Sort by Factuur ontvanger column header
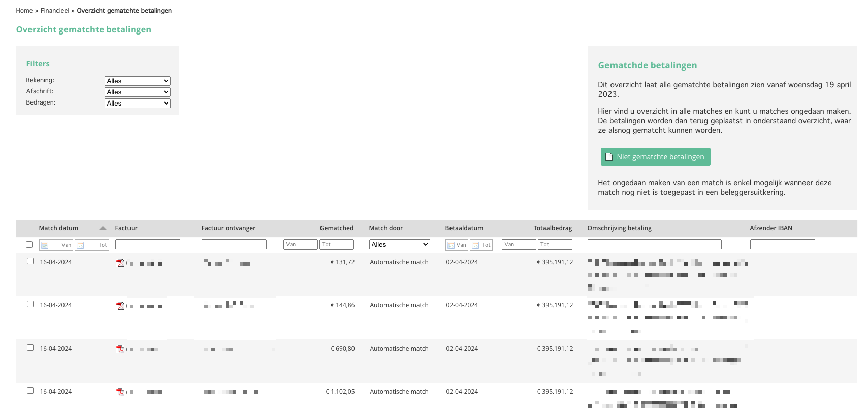Image resolution: width=868 pixels, height=413 pixels. [229, 228]
